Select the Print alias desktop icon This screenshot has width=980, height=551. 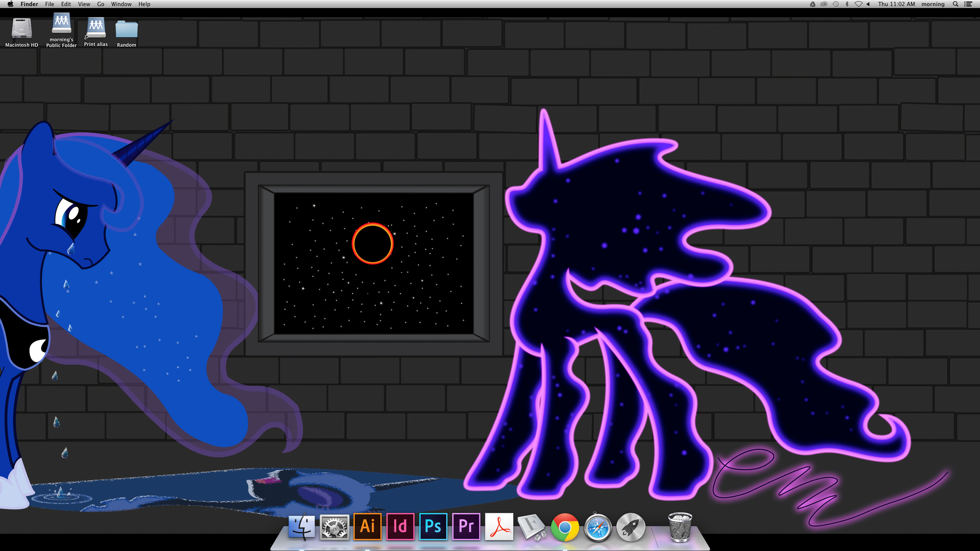pos(96,32)
